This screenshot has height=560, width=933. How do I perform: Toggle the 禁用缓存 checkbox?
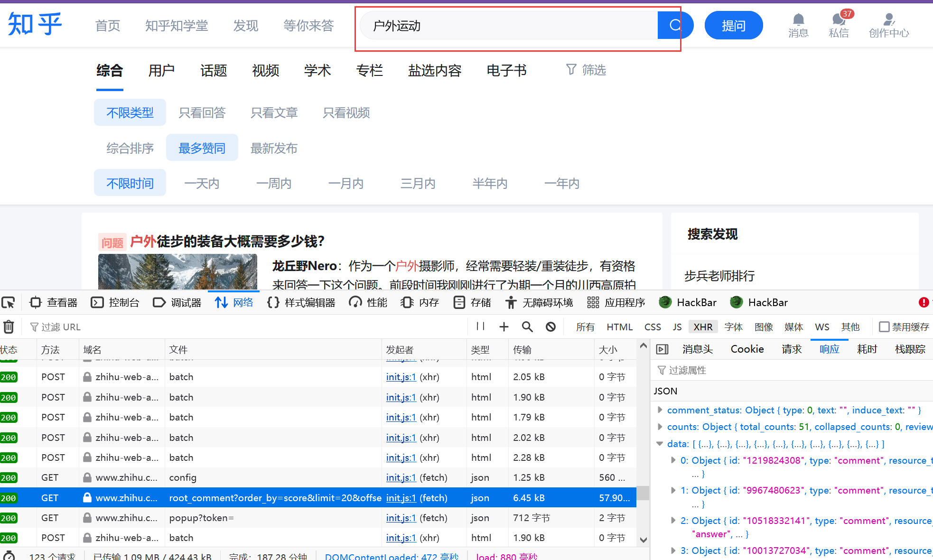884,327
